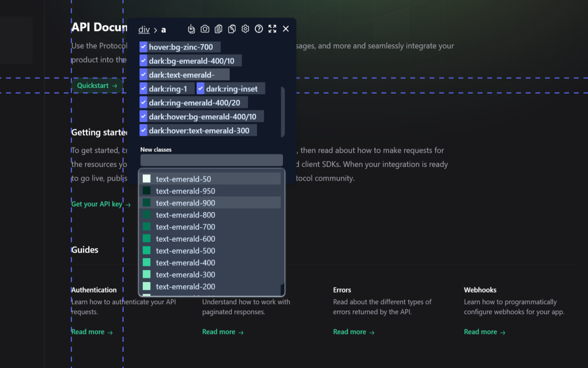Click Read more under Errors

(x=354, y=332)
